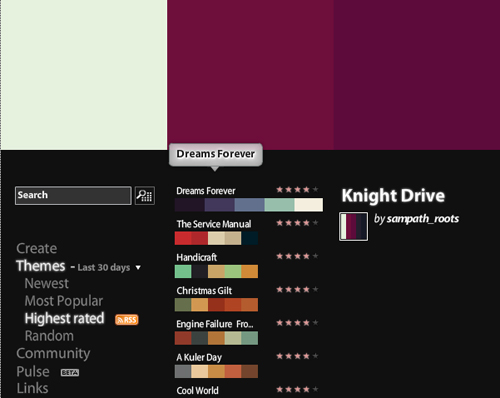Open The Service Manual theme
The height and width of the screenshot is (398, 500).
click(x=214, y=224)
